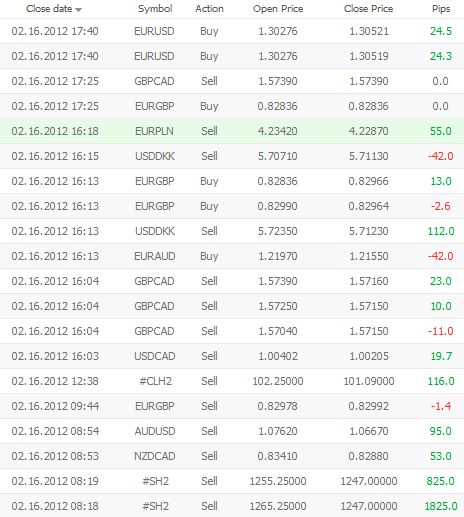
Task: Click close price 1.30519
Action: click(369, 56)
